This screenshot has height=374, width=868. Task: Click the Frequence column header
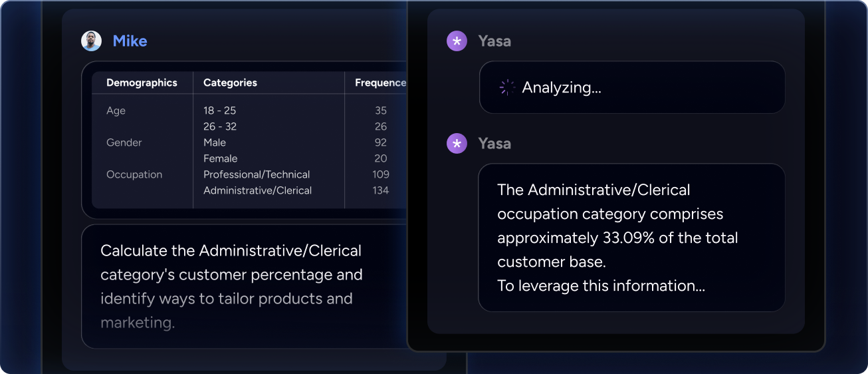tap(380, 83)
